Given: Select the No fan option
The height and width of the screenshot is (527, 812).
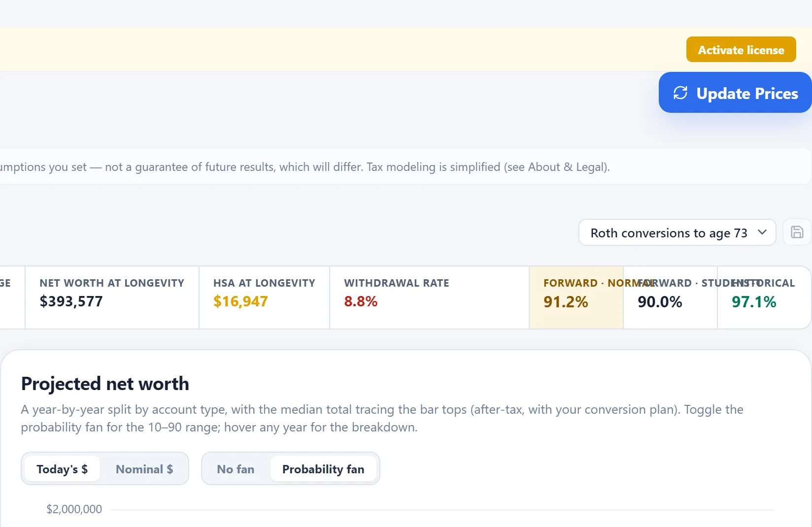Looking at the screenshot, I should click(x=236, y=469).
